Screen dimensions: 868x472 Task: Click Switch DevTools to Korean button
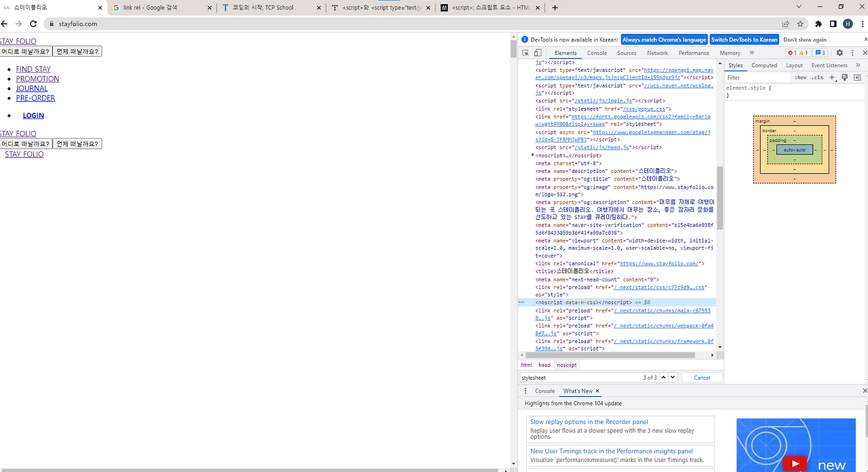744,39
